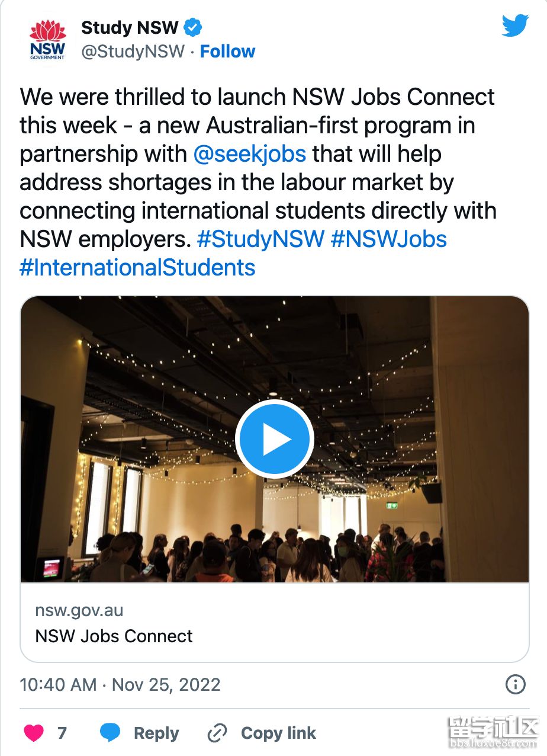Click the copy link chain icon
The height and width of the screenshot is (756, 547).
(217, 733)
